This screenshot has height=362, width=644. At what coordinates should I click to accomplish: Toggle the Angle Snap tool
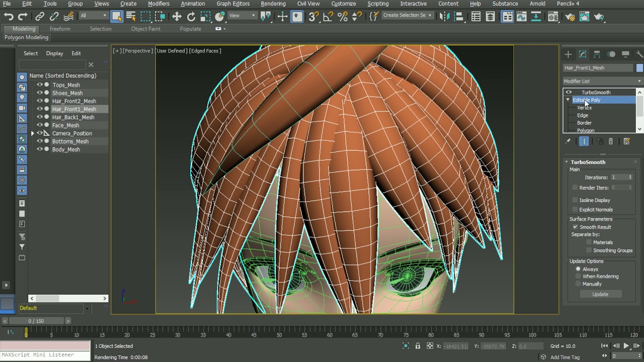pyautogui.click(x=328, y=17)
